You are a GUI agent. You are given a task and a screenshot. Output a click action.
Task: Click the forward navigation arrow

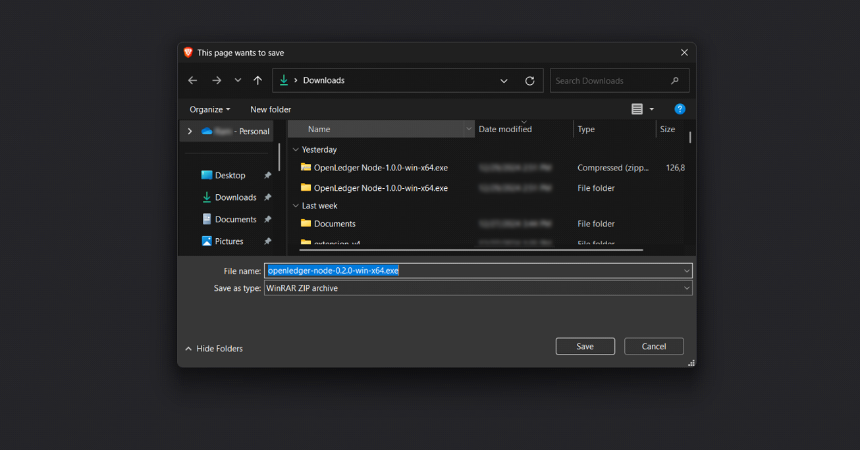[217, 81]
